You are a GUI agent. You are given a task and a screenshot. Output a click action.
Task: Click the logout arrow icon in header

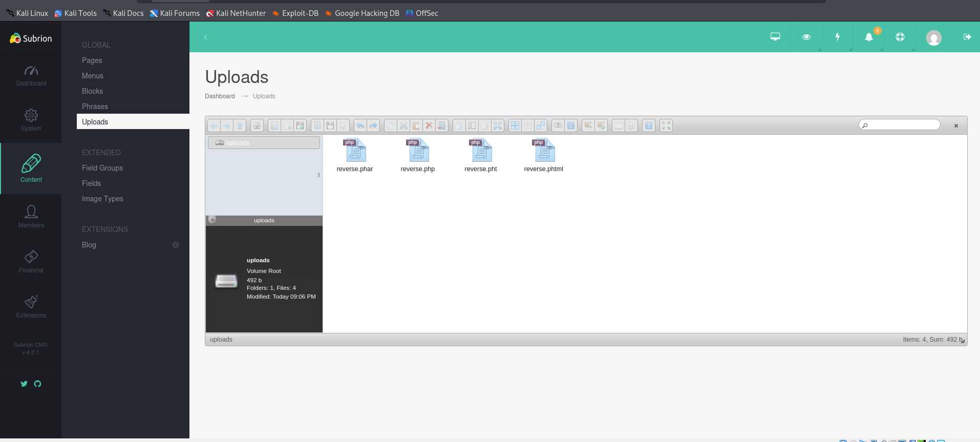[x=967, y=37]
